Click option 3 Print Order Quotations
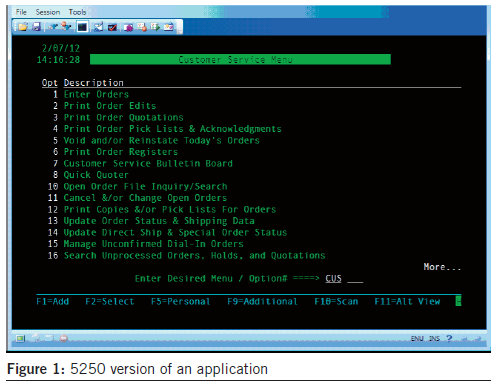Image resolution: width=497 pixels, height=386 pixels. 123,117
